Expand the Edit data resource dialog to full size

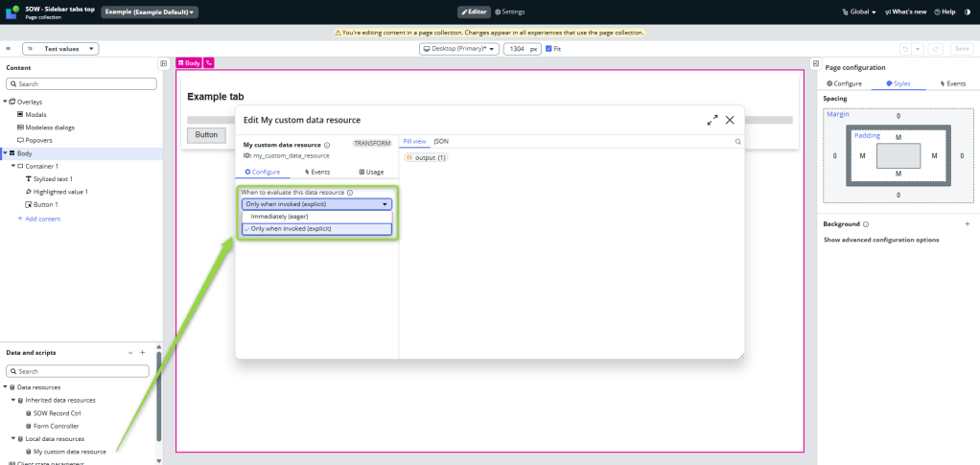tap(712, 120)
